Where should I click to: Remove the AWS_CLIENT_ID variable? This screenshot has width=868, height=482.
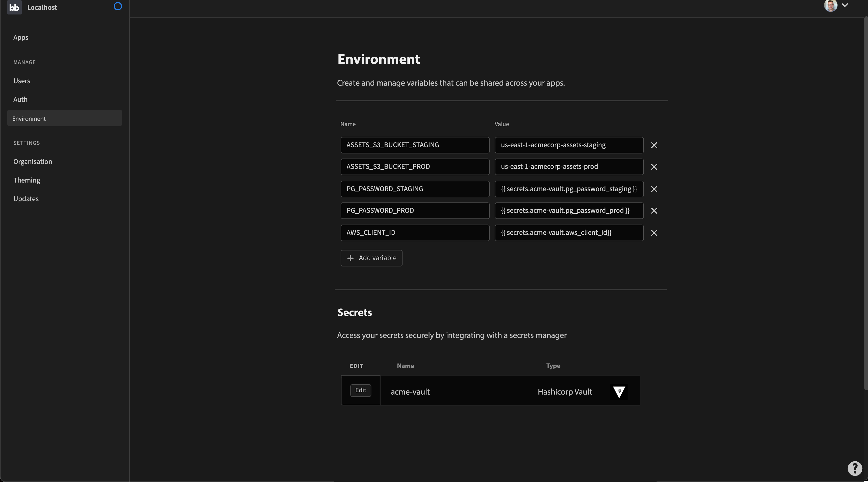tap(654, 233)
